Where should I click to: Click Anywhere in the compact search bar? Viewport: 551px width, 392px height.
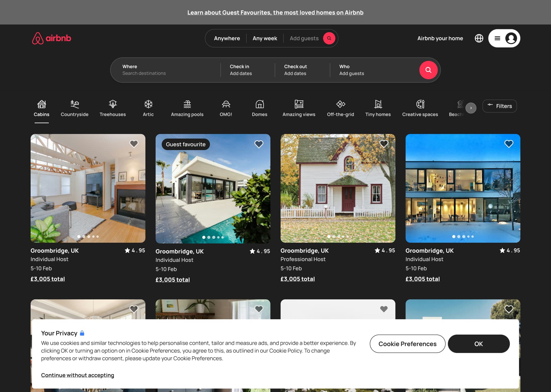click(x=227, y=38)
